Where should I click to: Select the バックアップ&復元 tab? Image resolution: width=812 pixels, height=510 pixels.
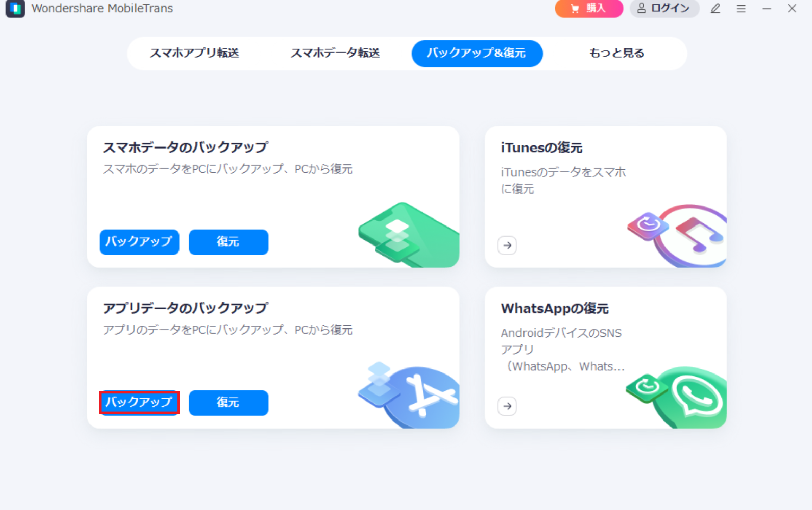pos(477,53)
